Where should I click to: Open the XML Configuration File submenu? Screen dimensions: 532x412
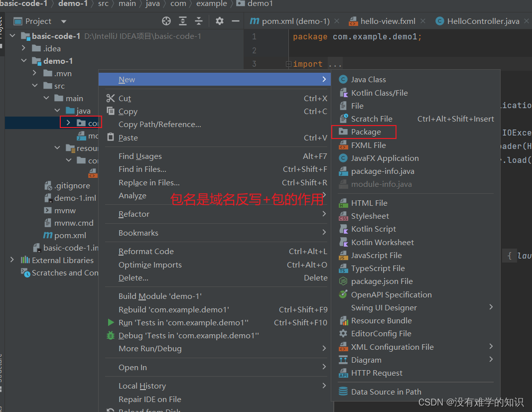(415, 347)
